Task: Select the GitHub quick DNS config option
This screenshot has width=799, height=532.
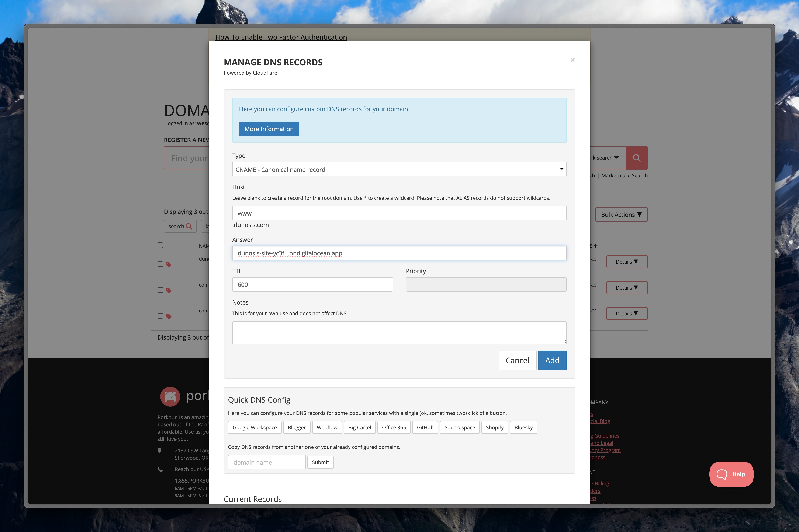Action: (x=425, y=427)
